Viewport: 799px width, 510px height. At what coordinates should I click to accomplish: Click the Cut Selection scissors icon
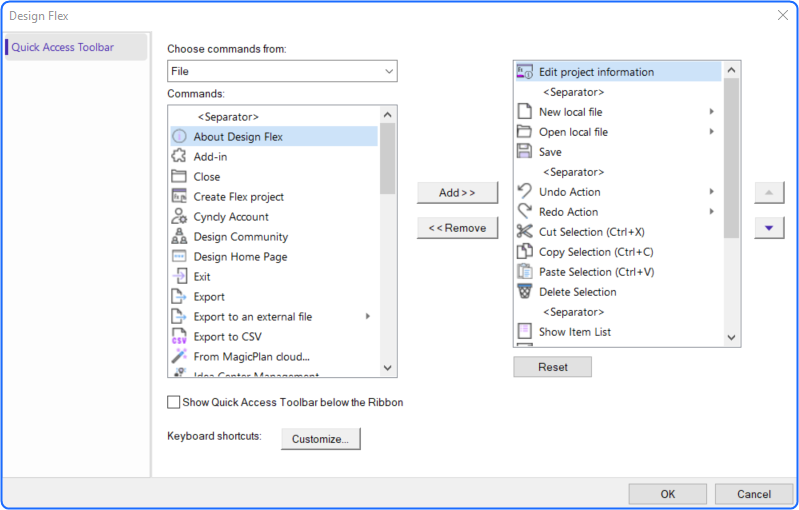point(525,231)
